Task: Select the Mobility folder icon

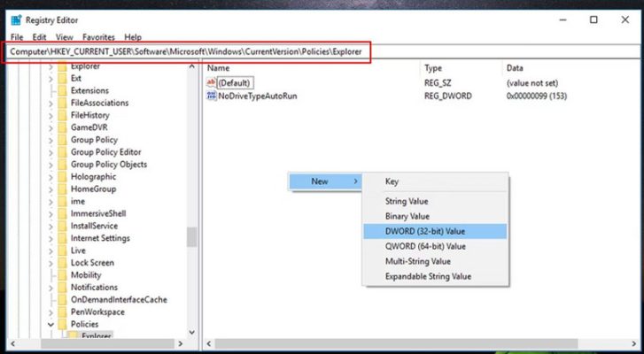Action: [x=62, y=275]
